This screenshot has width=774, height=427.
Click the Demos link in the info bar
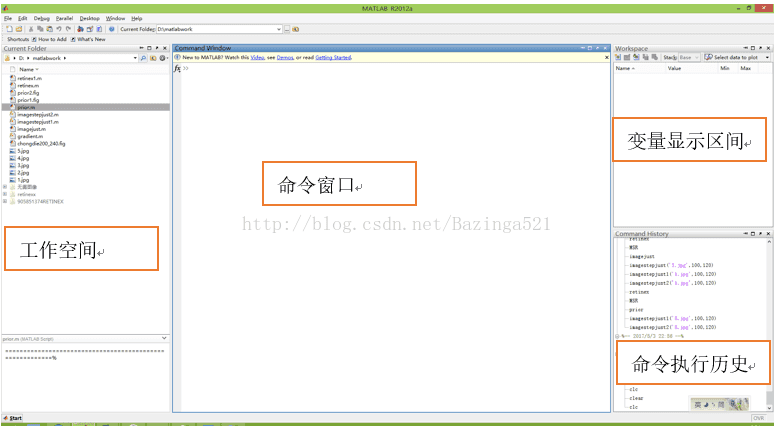(285, 57)
